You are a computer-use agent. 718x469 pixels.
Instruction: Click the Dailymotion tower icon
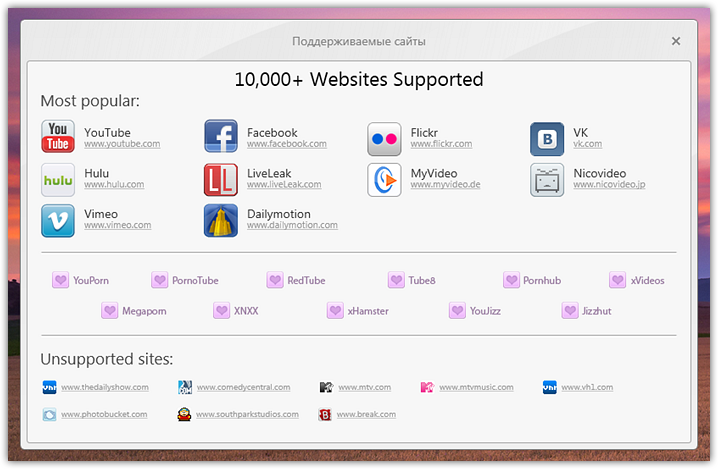click(221, 221)
